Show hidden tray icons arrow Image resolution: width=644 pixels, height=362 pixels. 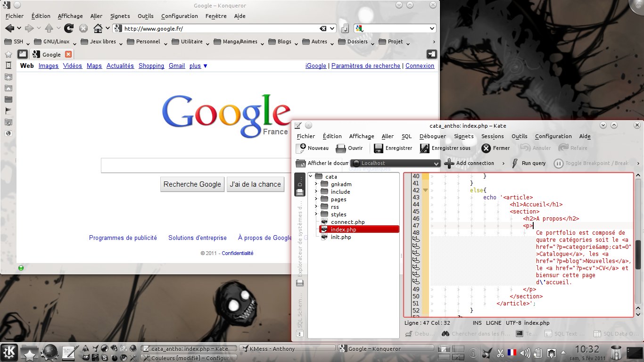point(564,353)
